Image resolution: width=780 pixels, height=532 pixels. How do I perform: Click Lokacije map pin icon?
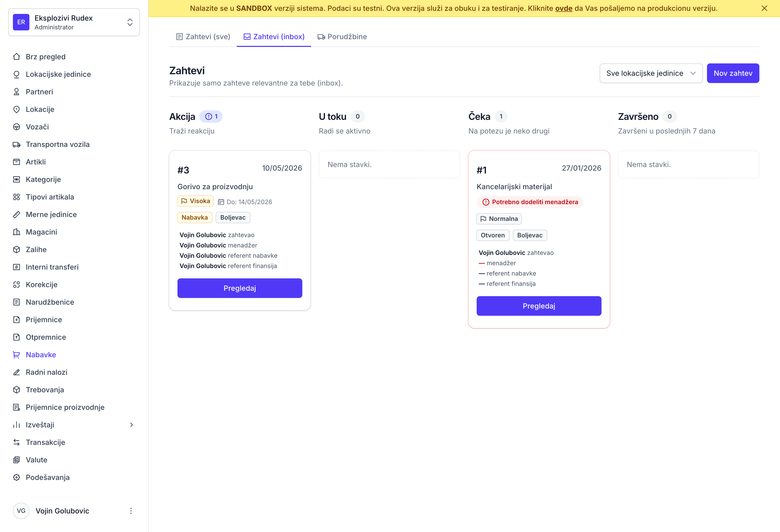click(17, 109)
